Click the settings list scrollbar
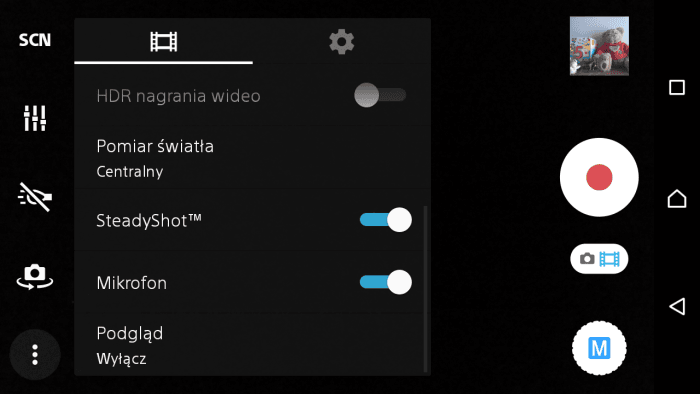700x394 pixels. click(425, 289)
